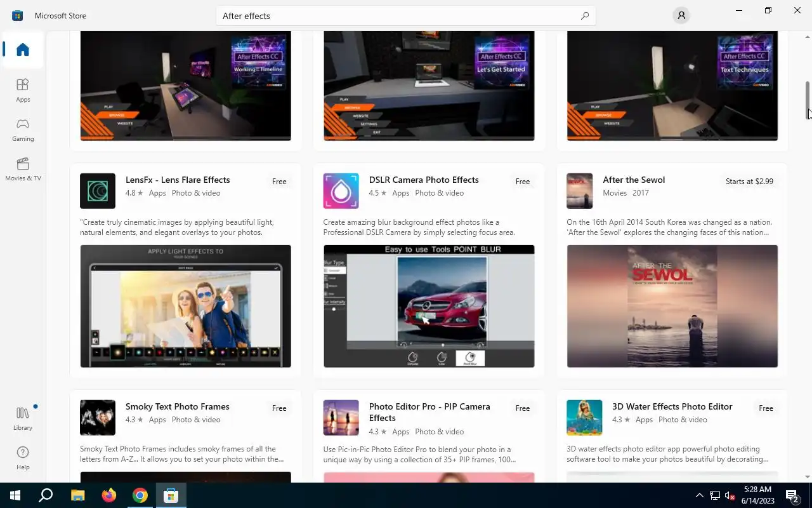Viewport: 812px width, 508px height.
Task: Open the Let's Get Started course thumbnail
Action: [x=429, y=86]
